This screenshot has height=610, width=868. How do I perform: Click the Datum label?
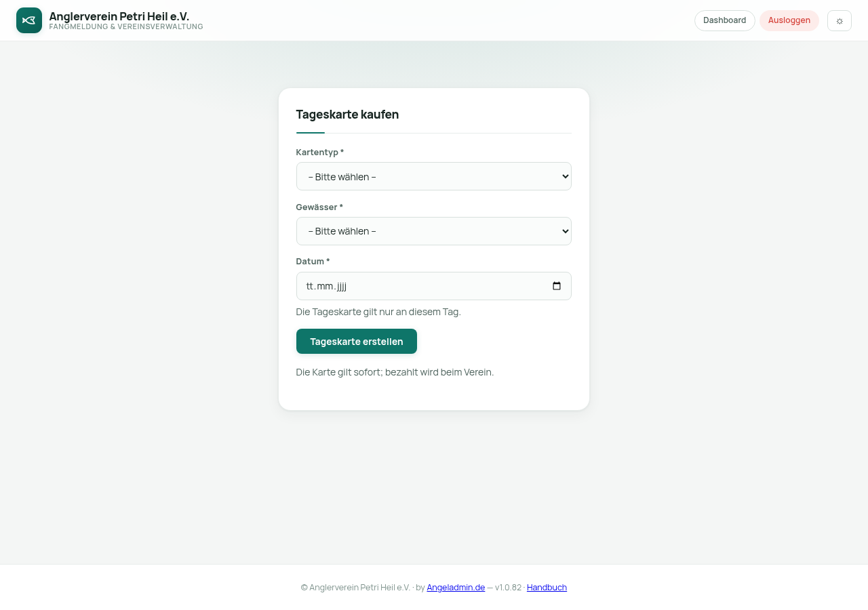[x=313, y=261]
